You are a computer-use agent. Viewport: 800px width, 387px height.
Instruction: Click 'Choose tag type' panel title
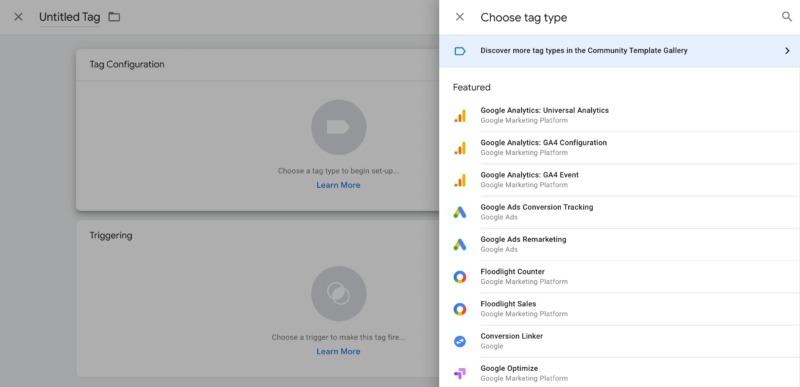523,17
